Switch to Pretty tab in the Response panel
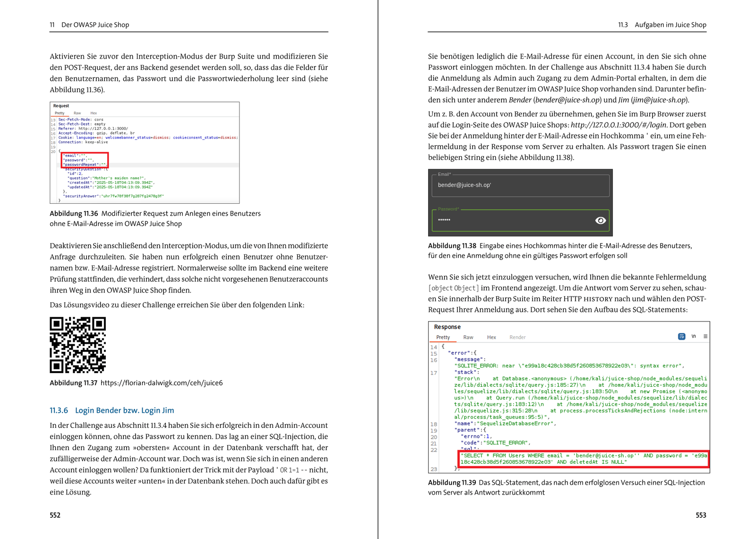Viewport: 756px width, 539px height. coord(443,337)
